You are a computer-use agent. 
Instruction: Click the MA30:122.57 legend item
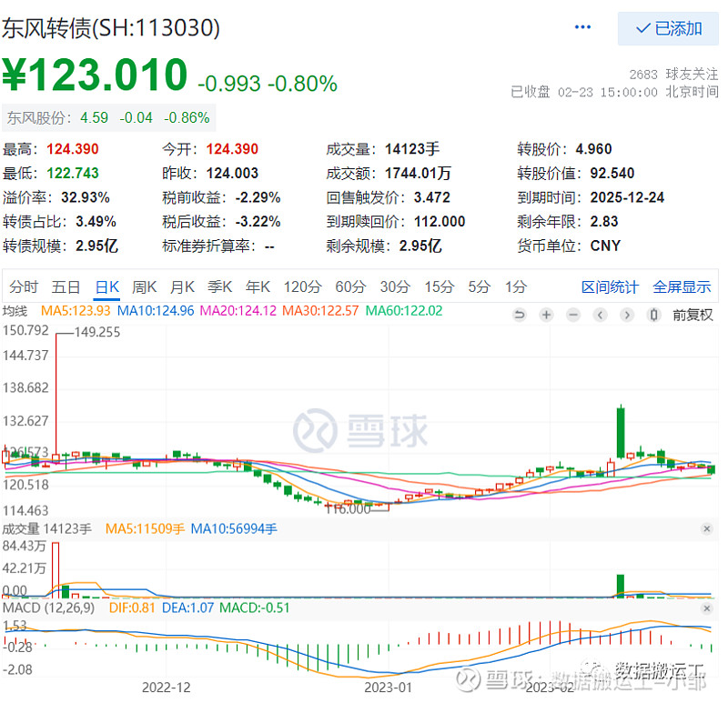point(320,310)
